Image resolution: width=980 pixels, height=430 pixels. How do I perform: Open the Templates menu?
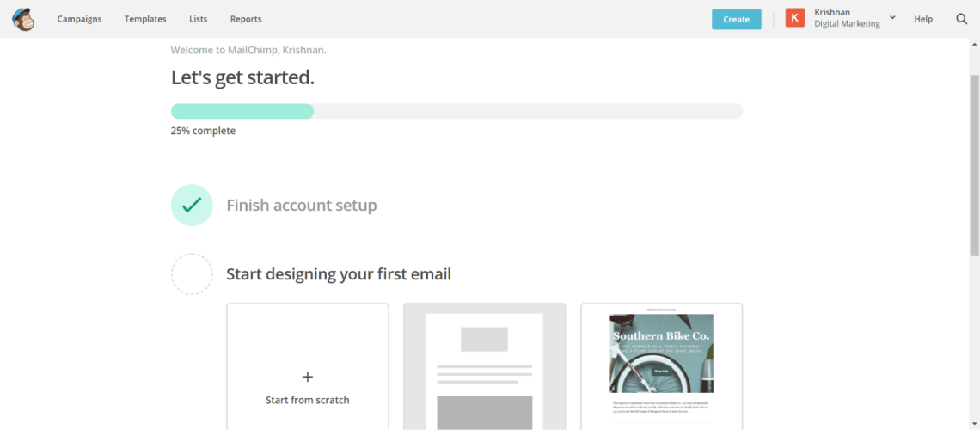145,19
